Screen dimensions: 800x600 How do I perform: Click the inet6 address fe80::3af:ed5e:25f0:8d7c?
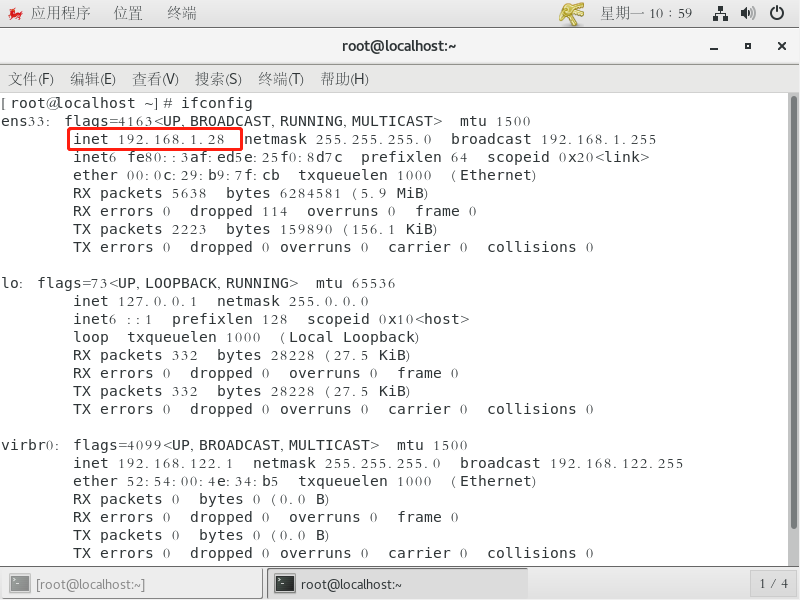[235, 157]
